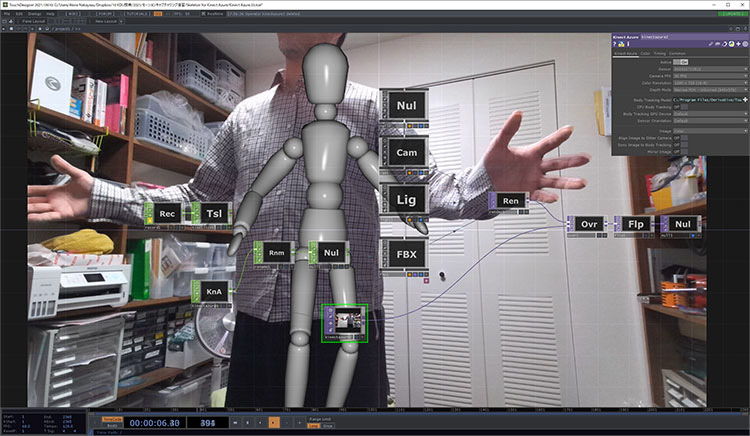Click the reset to start transport button
Viewport: 750px width, 436px height.
click(x=235, y=423)
